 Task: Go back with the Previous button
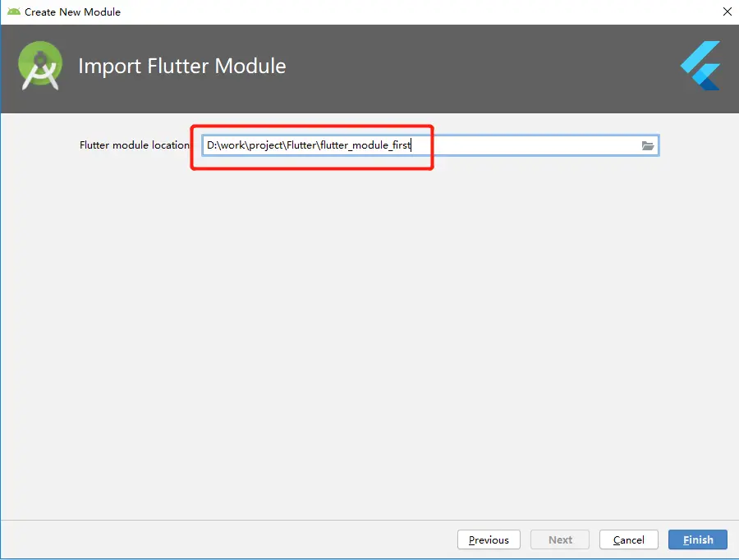[x=489, y=539]
